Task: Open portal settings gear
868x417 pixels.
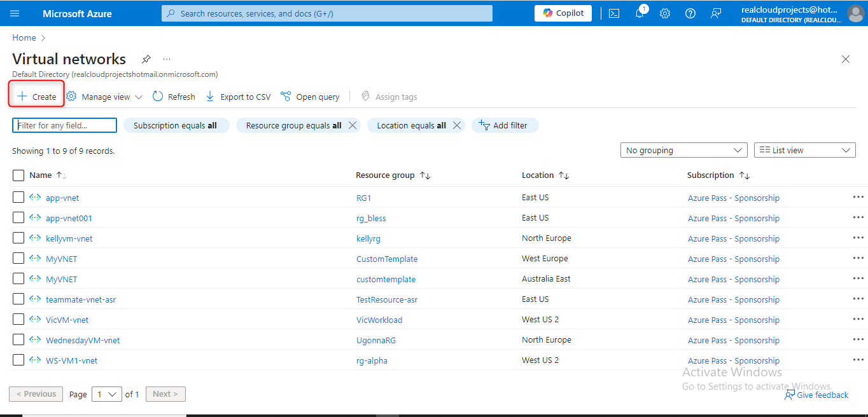Action: (x=665, y=13)
